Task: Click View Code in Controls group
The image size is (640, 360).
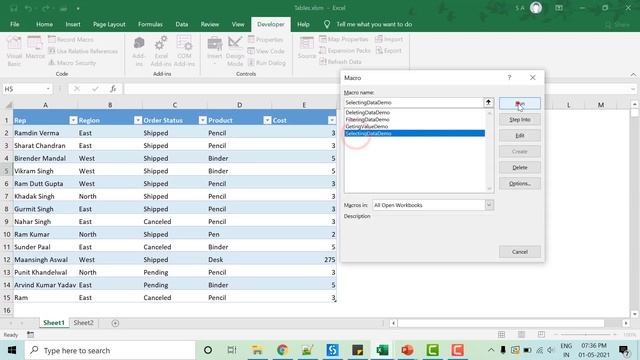Action: (266, 51)
